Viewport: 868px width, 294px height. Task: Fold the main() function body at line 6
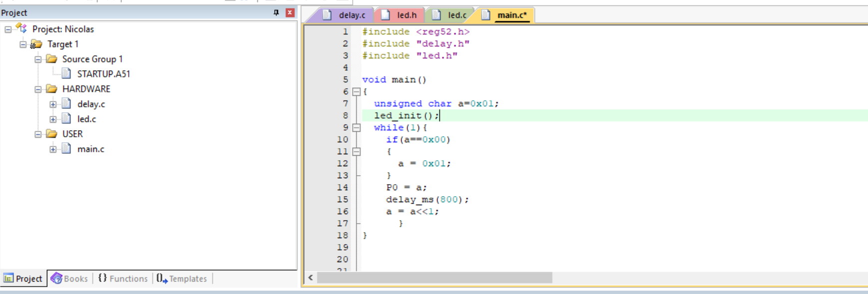(356, 92)
